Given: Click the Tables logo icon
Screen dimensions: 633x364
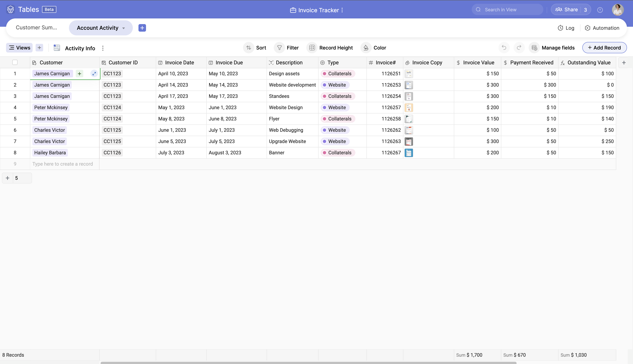Looking at the screenshot, I should coord(11,9).
